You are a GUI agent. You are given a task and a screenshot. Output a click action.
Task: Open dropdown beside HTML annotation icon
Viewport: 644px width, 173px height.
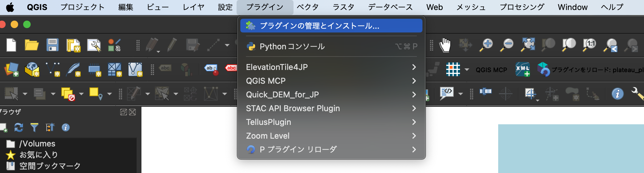tap(461, 94)
